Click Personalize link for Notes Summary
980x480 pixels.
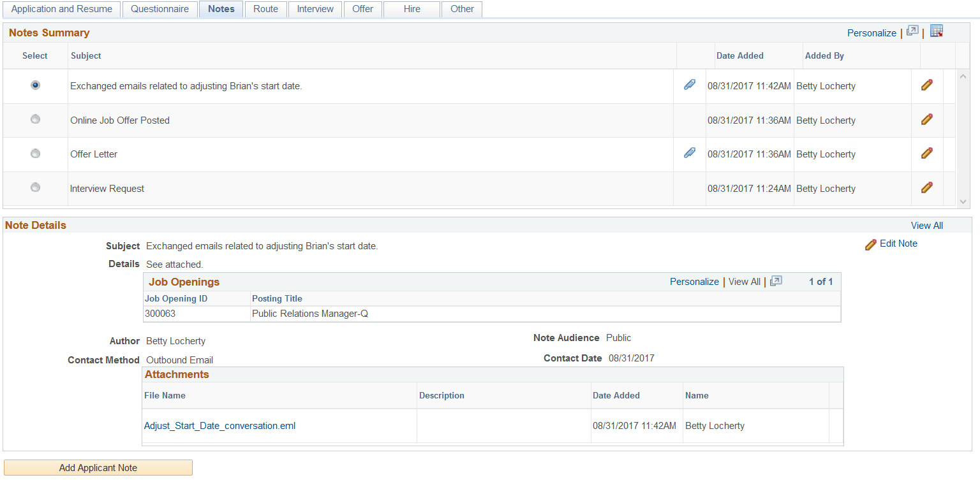click(x=872, y=33)
